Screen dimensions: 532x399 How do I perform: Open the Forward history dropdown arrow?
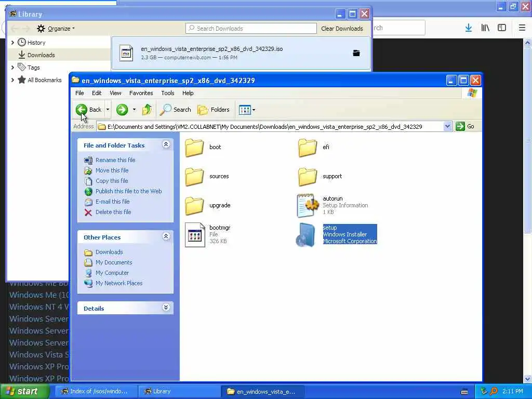point(135,110)
